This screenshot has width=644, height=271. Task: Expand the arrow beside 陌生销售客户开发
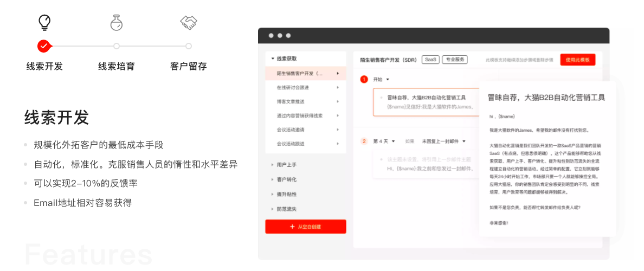tap(338, 74)
